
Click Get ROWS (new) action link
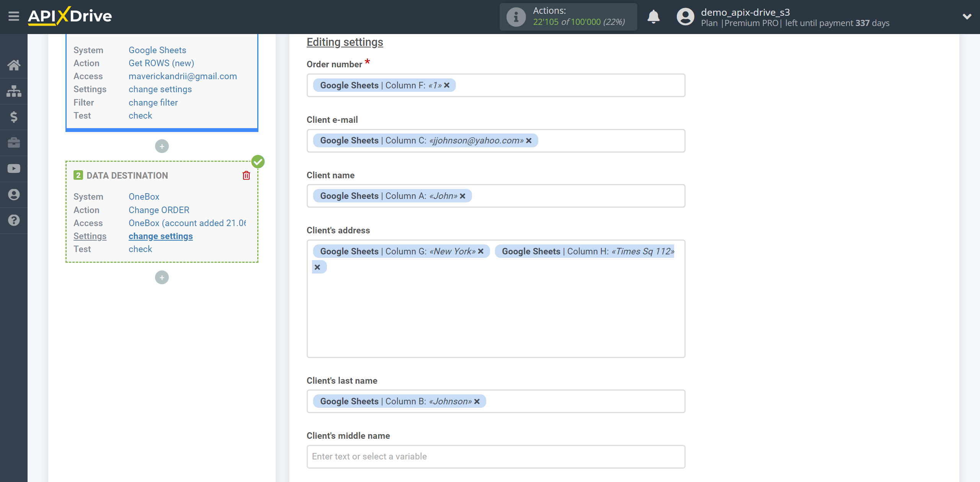pyautogui.click(x=161, y=63)
